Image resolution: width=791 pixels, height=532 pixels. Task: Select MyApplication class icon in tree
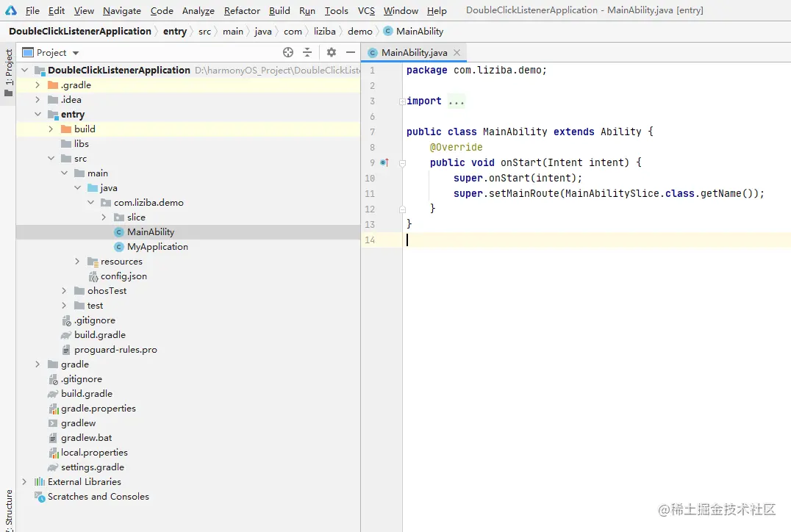(x=119, y=247)
